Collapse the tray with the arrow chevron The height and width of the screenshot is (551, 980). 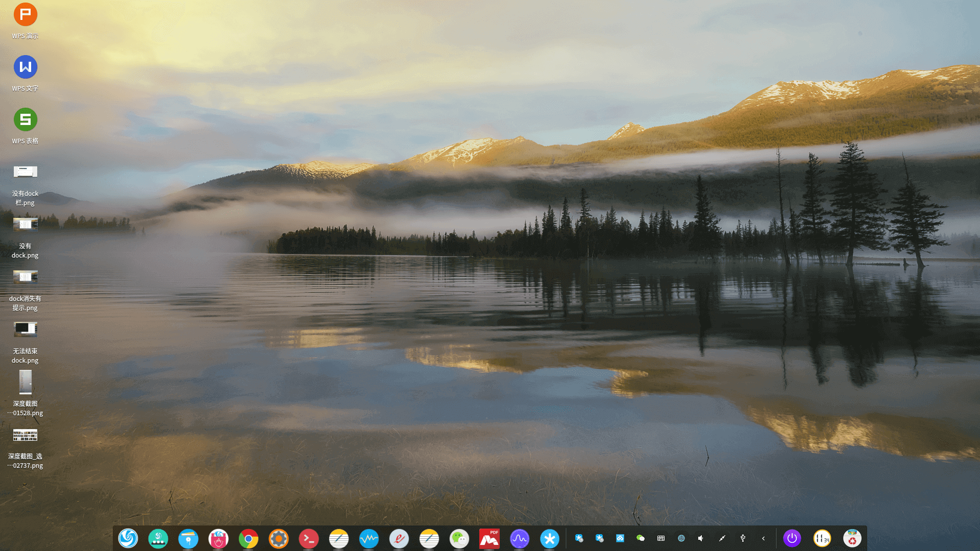[764, 538]
